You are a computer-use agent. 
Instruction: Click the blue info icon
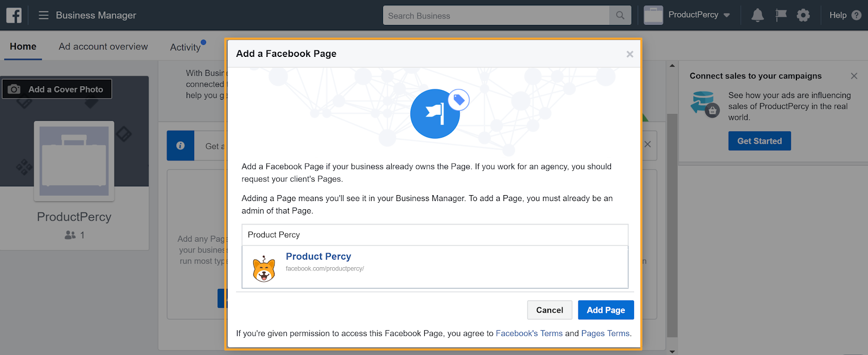point(181,145)
